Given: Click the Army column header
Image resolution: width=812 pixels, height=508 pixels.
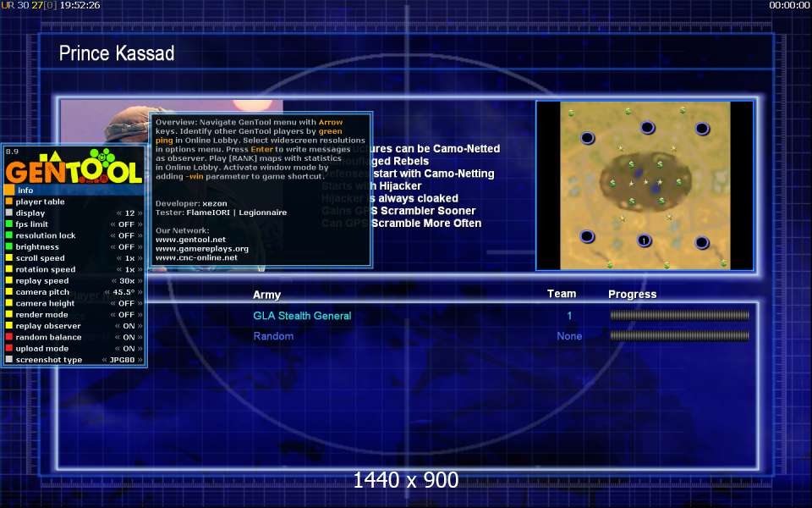Looking at the screenshot, I should 266,295.
